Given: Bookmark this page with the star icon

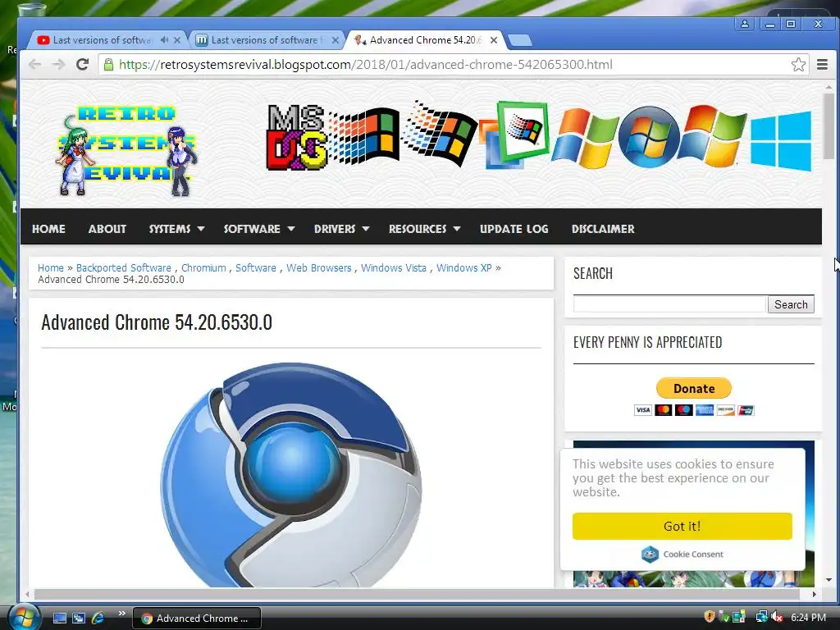Looking at the screenshot, I should point(798,65).
